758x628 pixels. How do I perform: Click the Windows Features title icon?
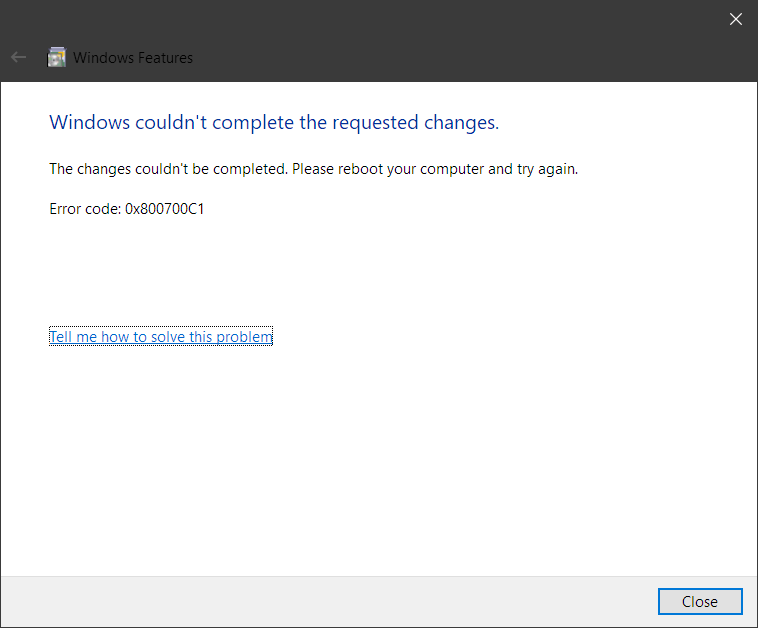coord(57,58)
